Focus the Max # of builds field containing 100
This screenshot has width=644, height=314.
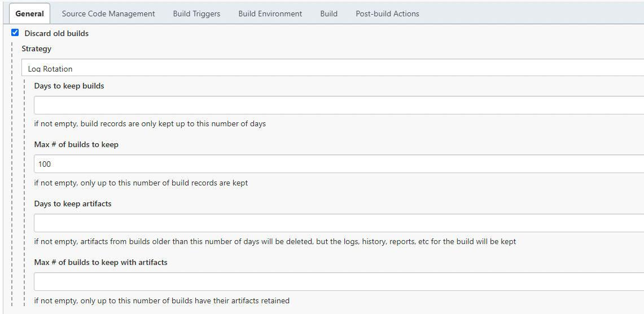[339, 164]
